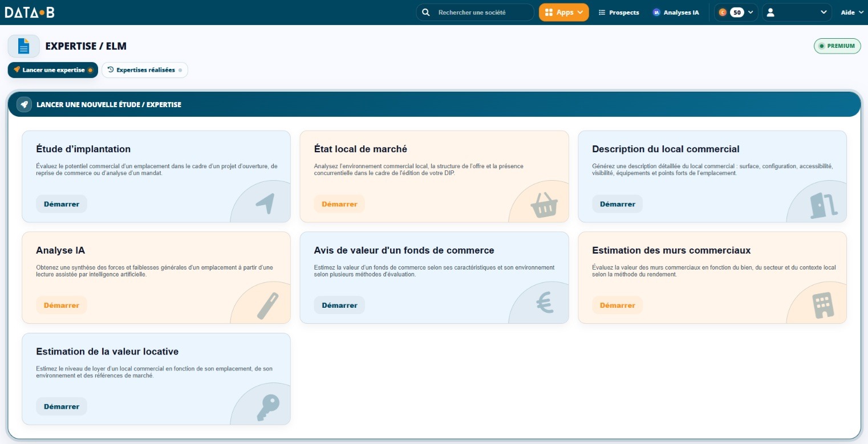Click the basket icon on État local de marché
Image resolution: width=868 pixels, height=444 pixels.
543,205
